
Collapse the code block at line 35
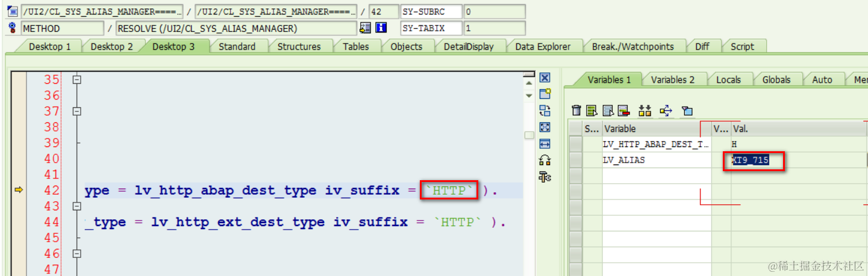[76, 80]
